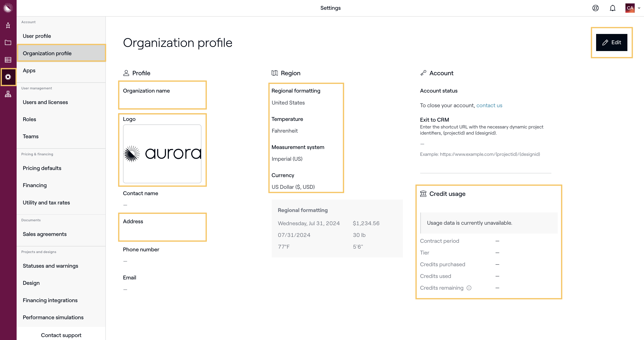This screenshot has width=644, height=340.
Task: Click Contact support at sidebar bottom
Action: (61, 335)
